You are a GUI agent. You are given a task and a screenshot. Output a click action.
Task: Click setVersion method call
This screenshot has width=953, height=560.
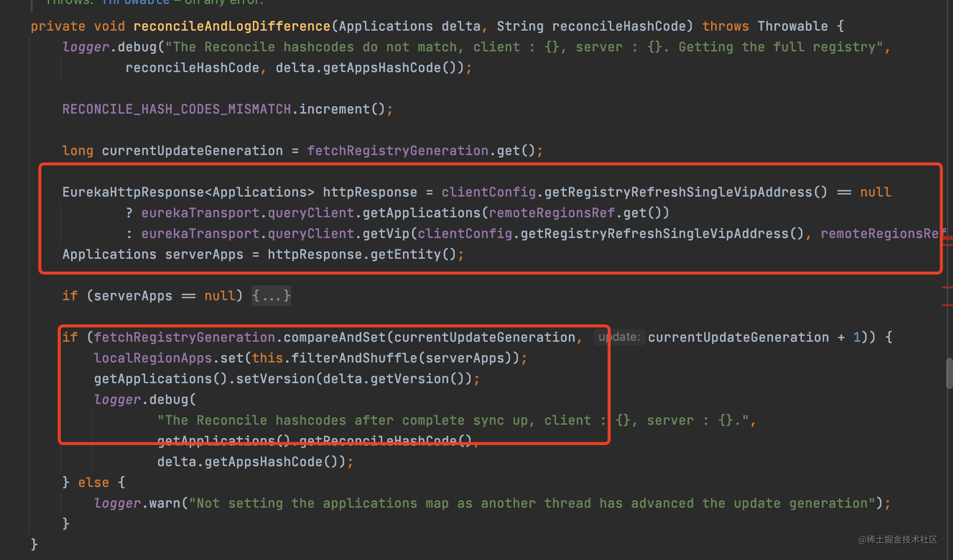276,379
